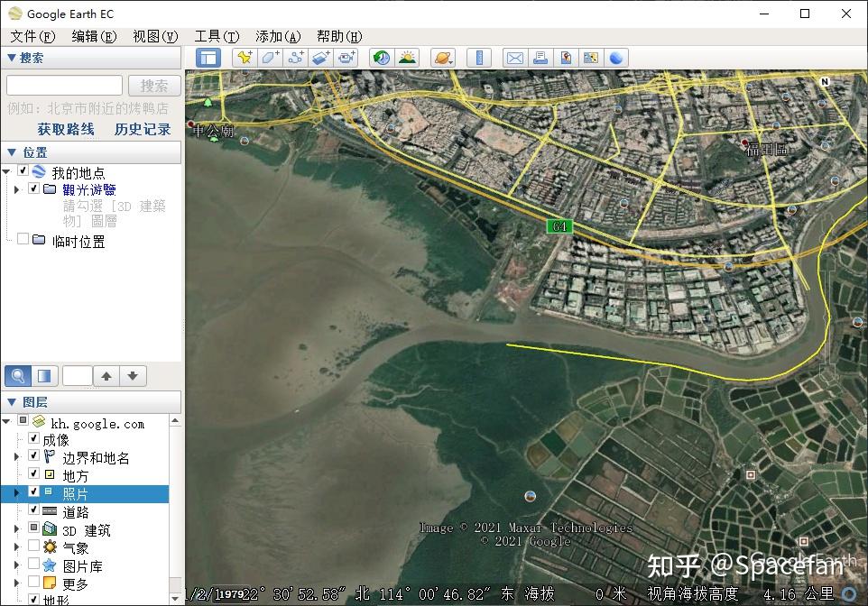Open 历史记录 link
The height and width of the screenshot is (606, 868).
coord(143,129)
